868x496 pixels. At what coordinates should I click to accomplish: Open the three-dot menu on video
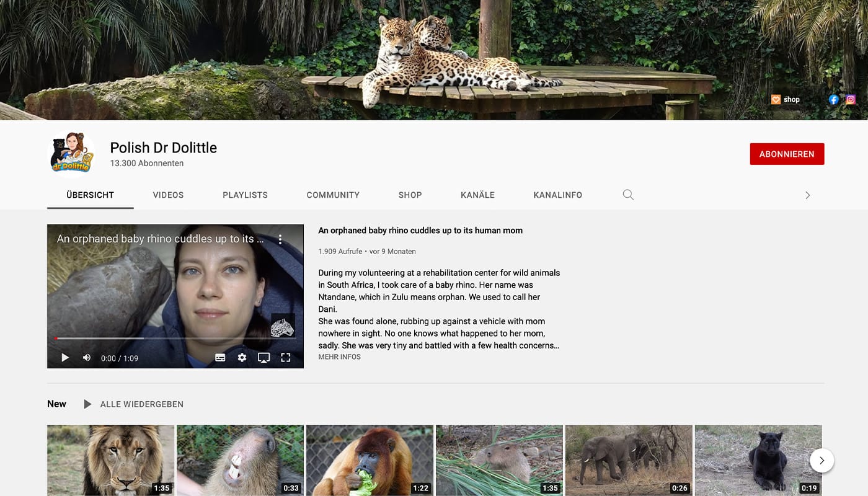point(280,239)
